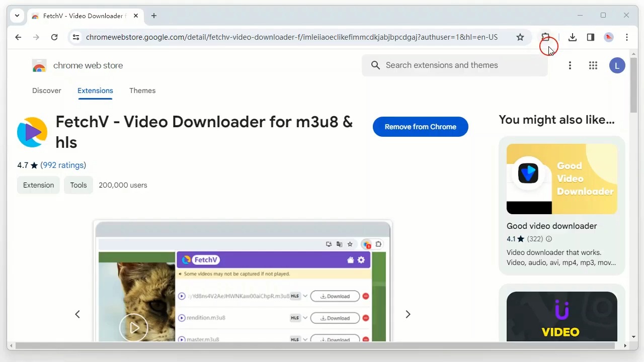Click Remove from Chrome button
The height and width of the screenshot is (362, 644).
point(421,127)
